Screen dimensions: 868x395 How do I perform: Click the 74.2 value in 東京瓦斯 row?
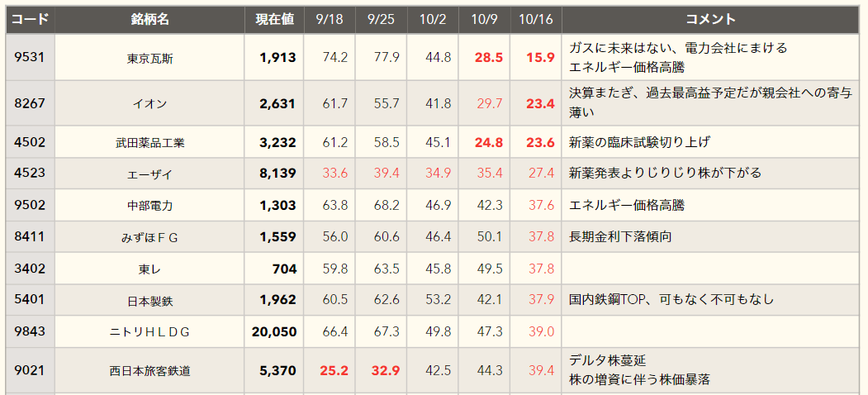pyautogui.click(x=335, y=58)
